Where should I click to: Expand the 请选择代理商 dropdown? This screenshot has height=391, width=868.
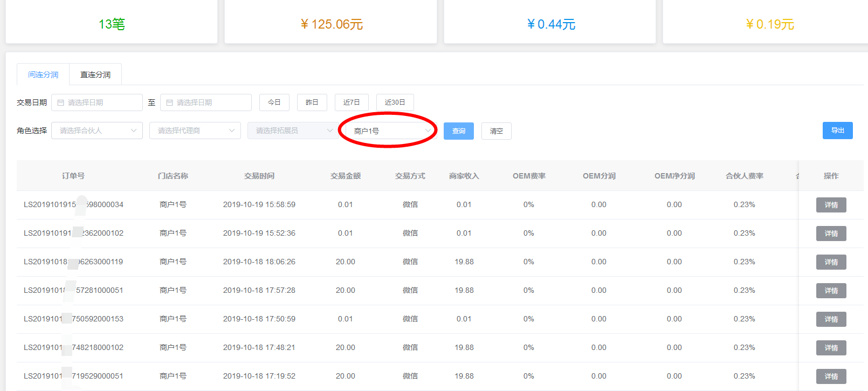click(195, 131)
